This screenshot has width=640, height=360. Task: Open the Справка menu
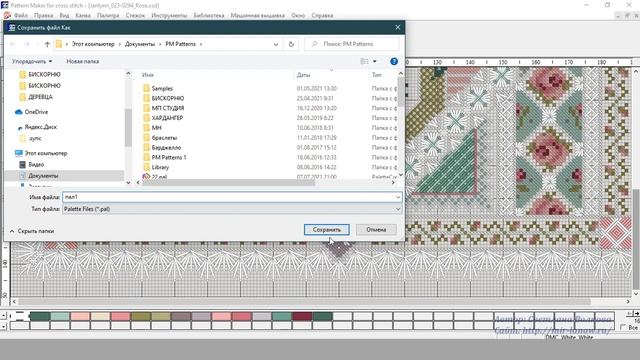322,16
